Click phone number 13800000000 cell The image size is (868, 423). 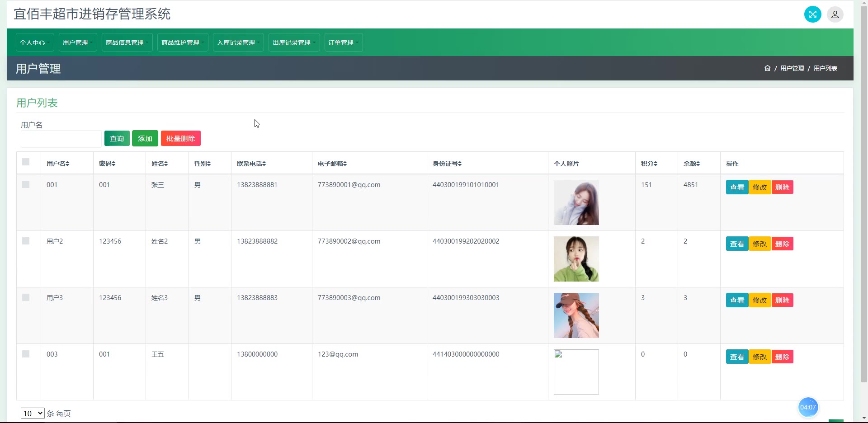click(257, 354)
